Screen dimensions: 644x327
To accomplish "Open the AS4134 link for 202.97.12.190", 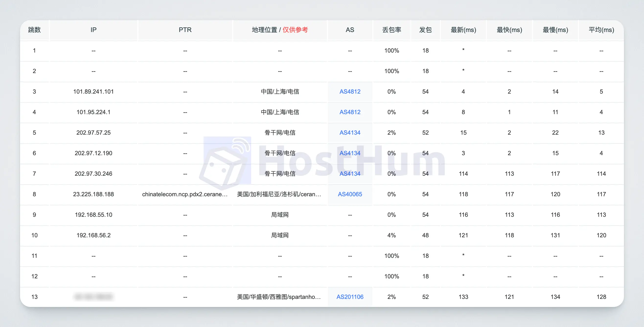I will [x=350, y=153].
